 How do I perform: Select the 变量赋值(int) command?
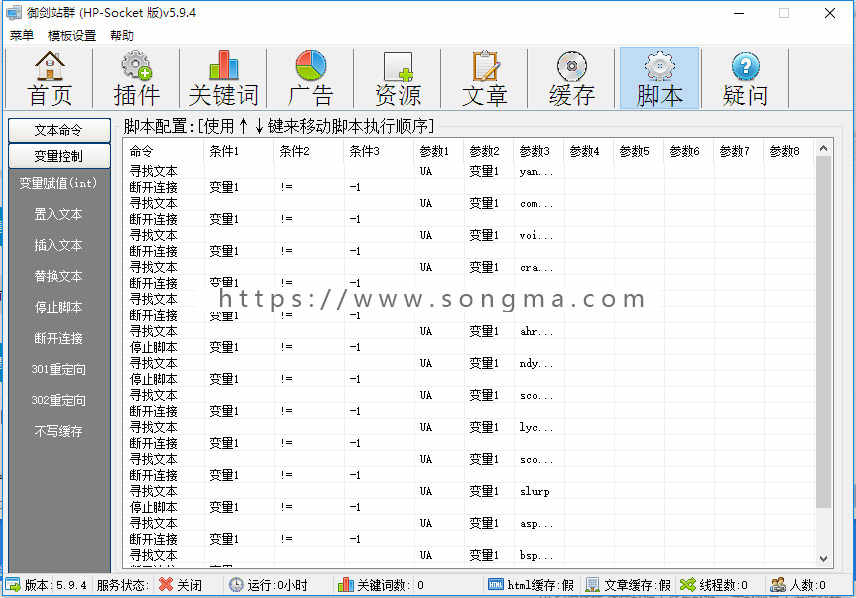58,183
